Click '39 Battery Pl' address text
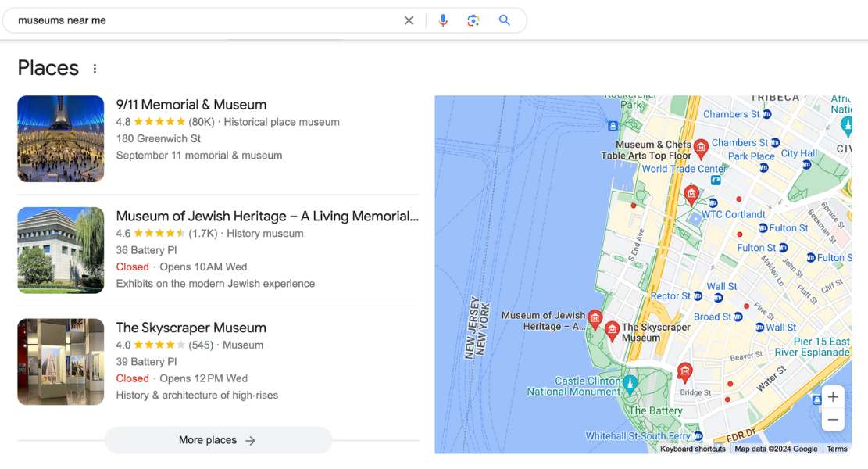Image resolution: width=868 pixels, height=469 pixels. [147, 362]
